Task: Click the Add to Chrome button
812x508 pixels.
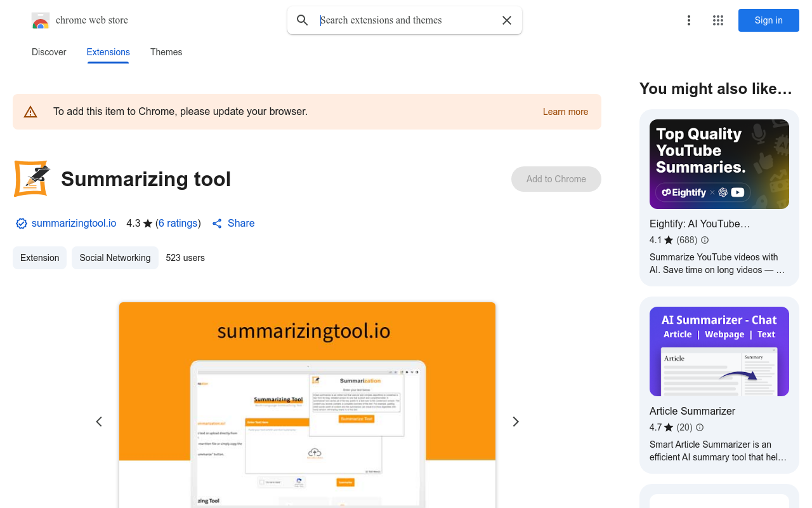Action: 556,179
